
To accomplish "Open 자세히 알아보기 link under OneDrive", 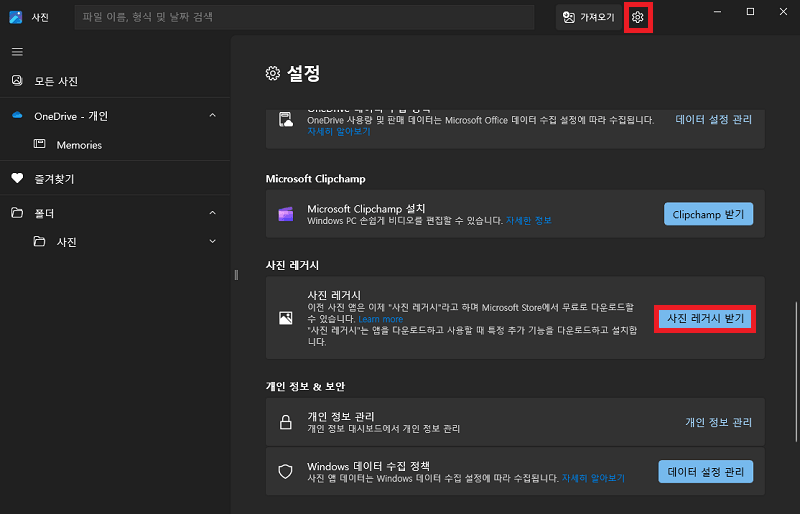I will [x=339, y=131].
